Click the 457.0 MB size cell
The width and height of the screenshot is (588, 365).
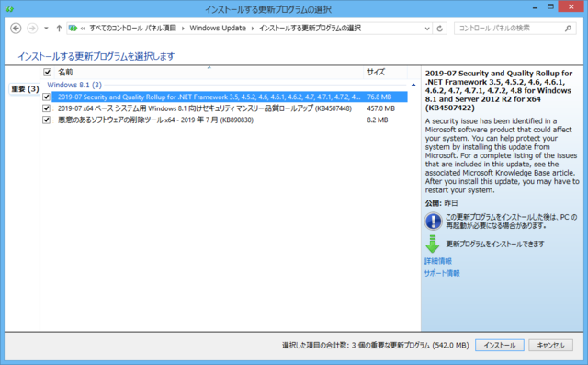pos(380,108)
